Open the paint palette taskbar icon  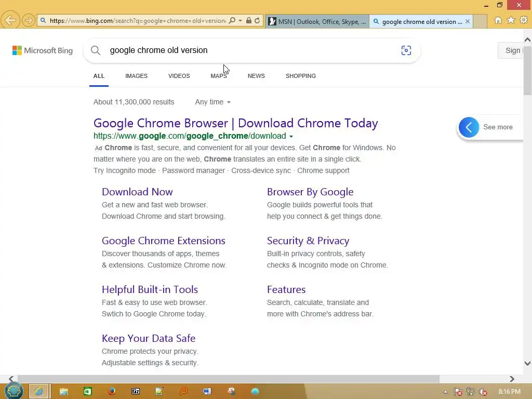point(231,392)
